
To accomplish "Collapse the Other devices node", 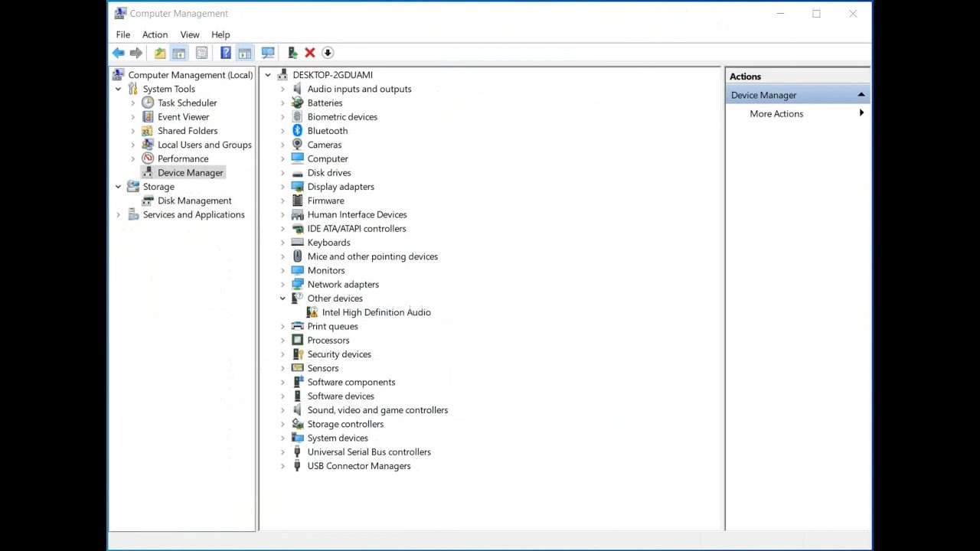I will (x=283, y=298).
